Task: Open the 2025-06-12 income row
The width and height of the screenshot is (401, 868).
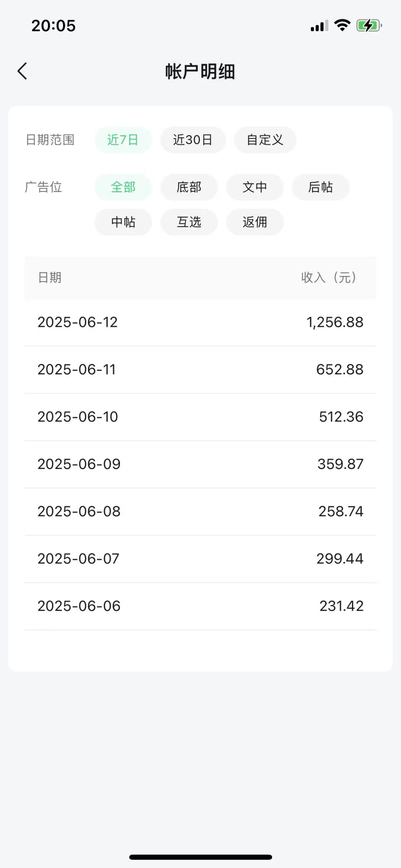Action: (x=200, y=322)
